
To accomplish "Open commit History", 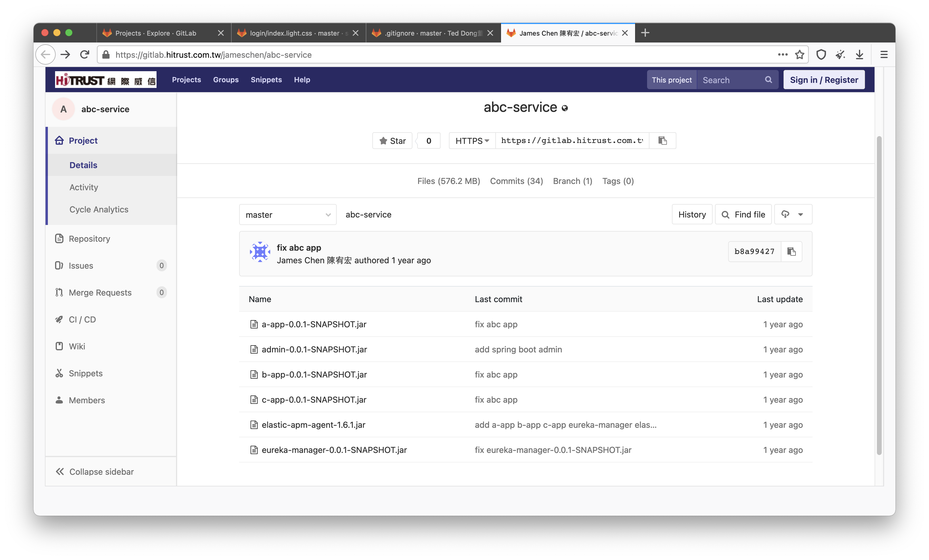I will (692, 214).
